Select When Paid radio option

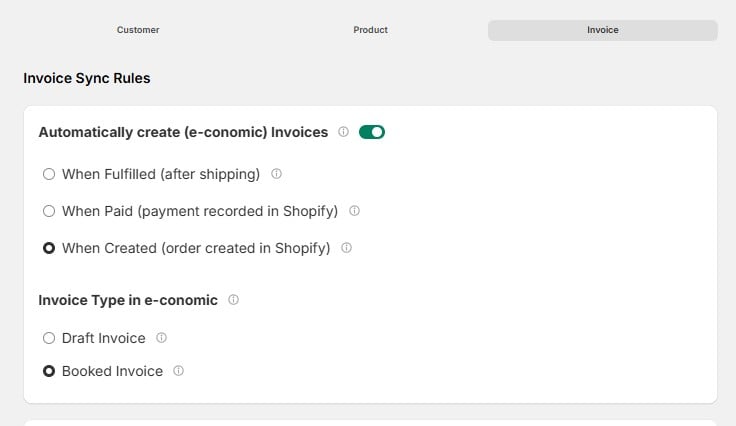tap(49, 211)
